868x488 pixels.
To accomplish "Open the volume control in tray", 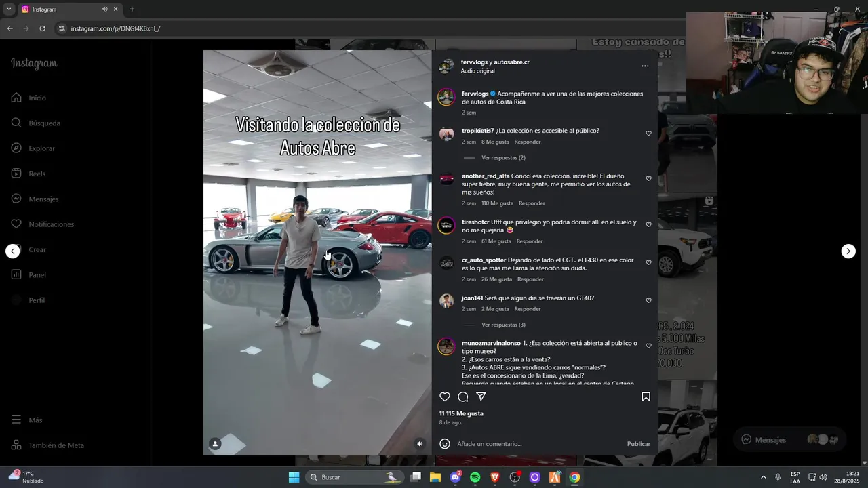I will pos(823,477).
